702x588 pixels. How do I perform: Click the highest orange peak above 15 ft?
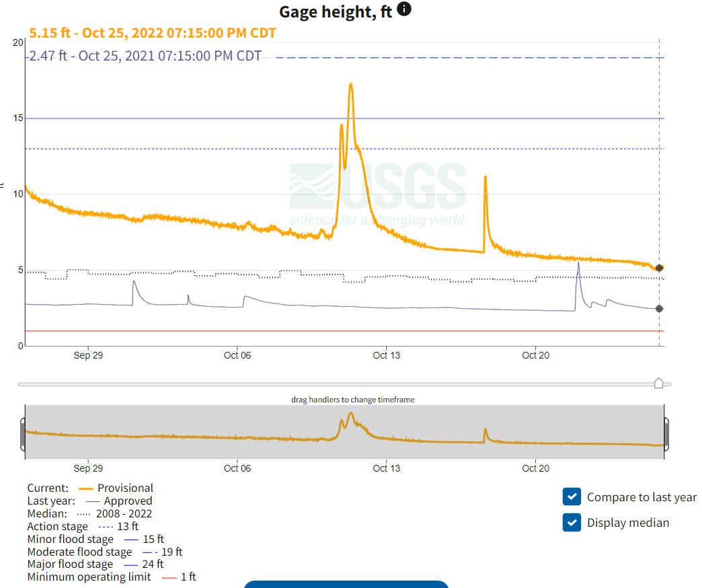tap(350, 85)
